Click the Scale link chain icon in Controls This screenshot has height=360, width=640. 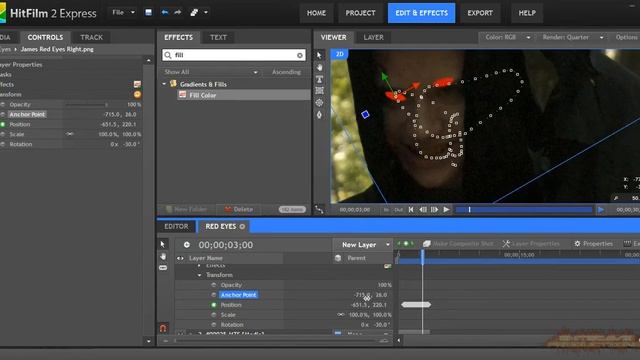click(70, 134)
